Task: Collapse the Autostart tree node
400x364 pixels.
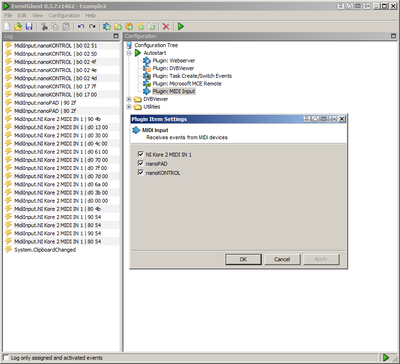Action: (x=129, y=53)
